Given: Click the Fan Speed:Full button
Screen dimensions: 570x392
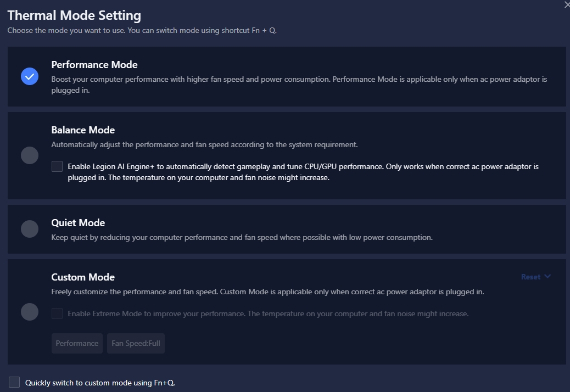Looking at the screenshot, I should click(x=136, y=343).
